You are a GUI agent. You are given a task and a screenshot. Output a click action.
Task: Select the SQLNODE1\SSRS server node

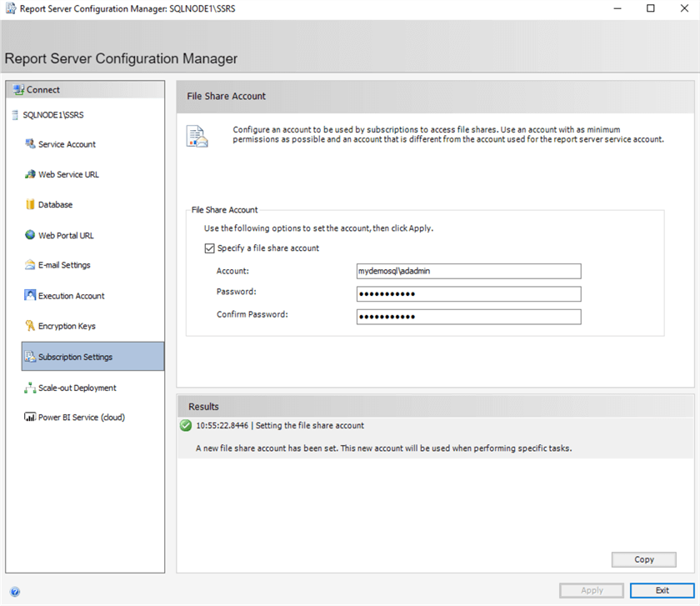click(52, 115)
